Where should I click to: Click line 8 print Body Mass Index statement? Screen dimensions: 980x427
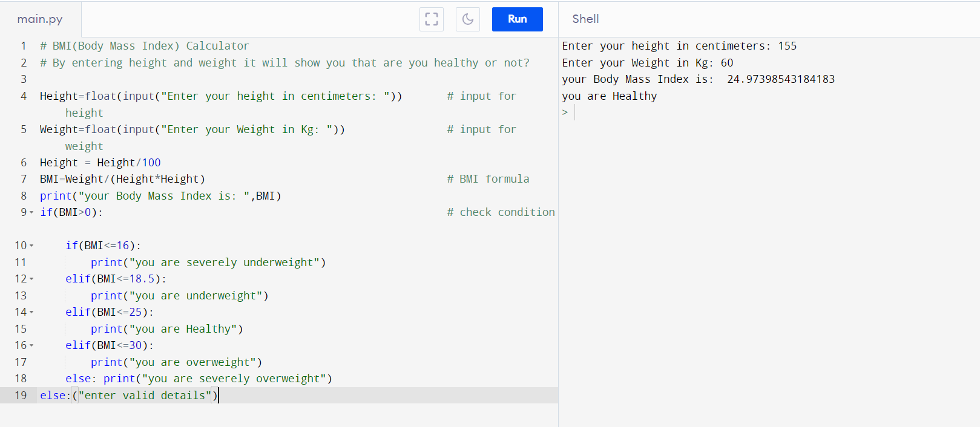tap(160, 196)
